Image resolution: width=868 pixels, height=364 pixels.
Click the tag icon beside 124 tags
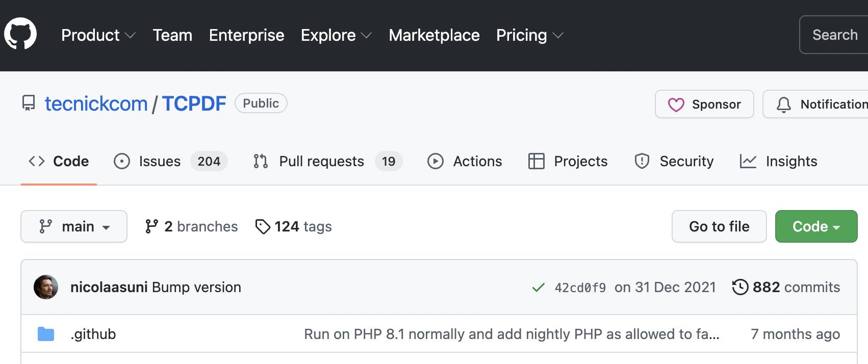coord(263,226)
